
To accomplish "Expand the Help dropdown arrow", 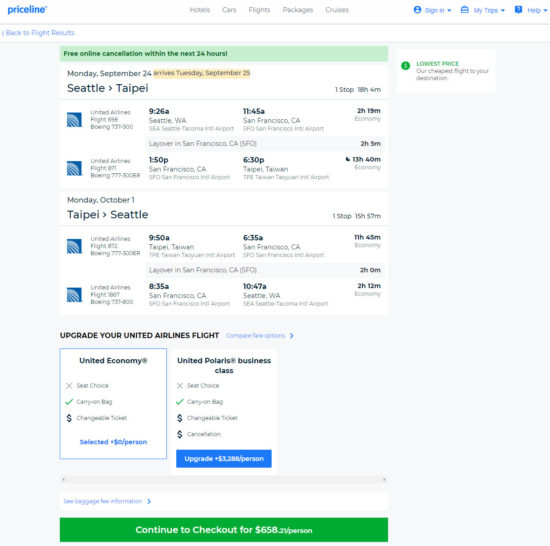I will coord(545,11).
